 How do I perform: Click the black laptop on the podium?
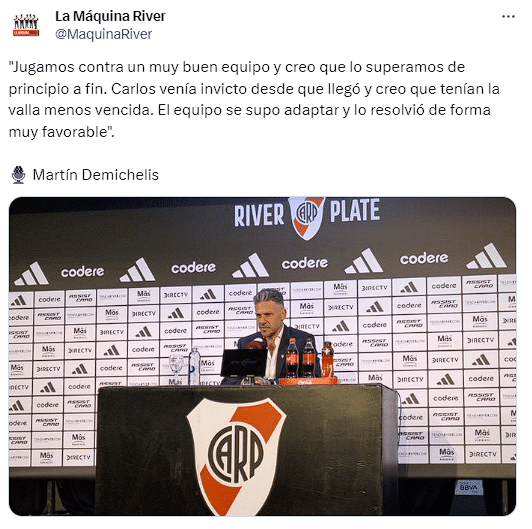[244, 363]
